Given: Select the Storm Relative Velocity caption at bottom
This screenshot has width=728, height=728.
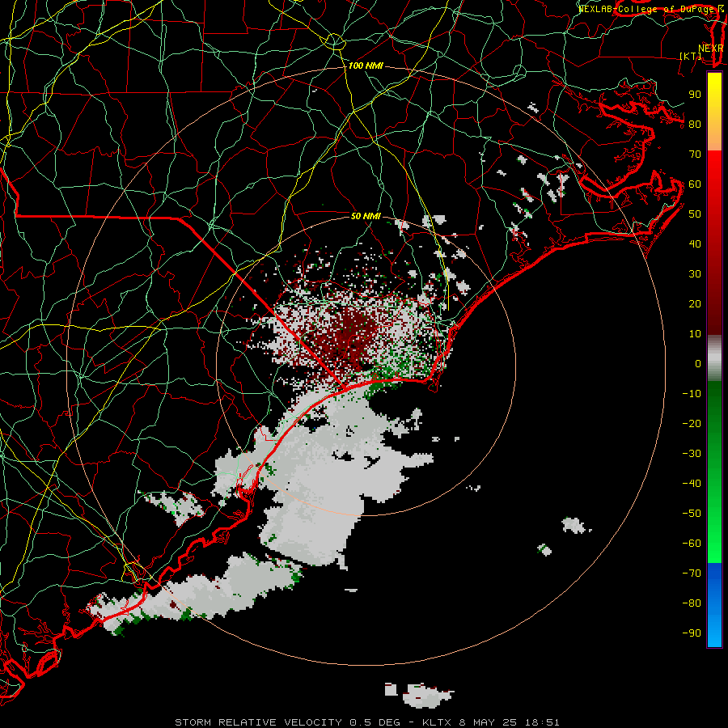Looking at the screenshot, I should [367, 722].
